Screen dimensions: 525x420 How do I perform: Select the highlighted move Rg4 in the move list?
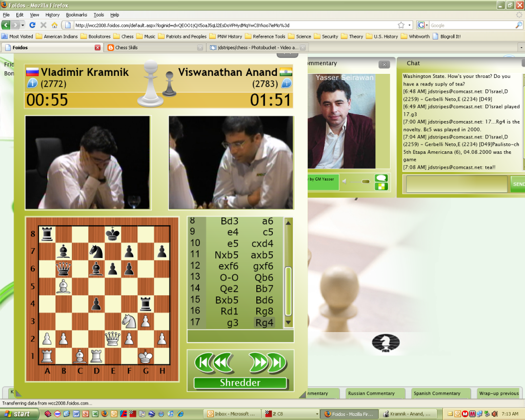[x=265, y=323]
